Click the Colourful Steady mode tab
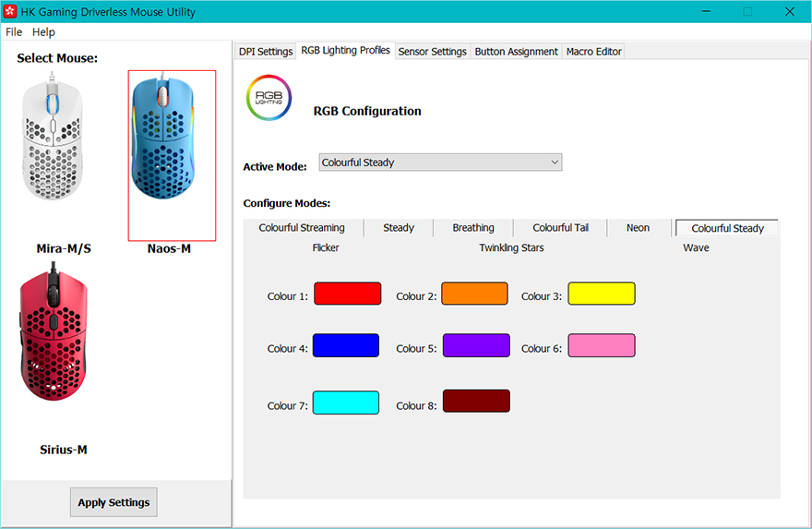This screenshot has width=812, height=529. (x=728, y=228)
